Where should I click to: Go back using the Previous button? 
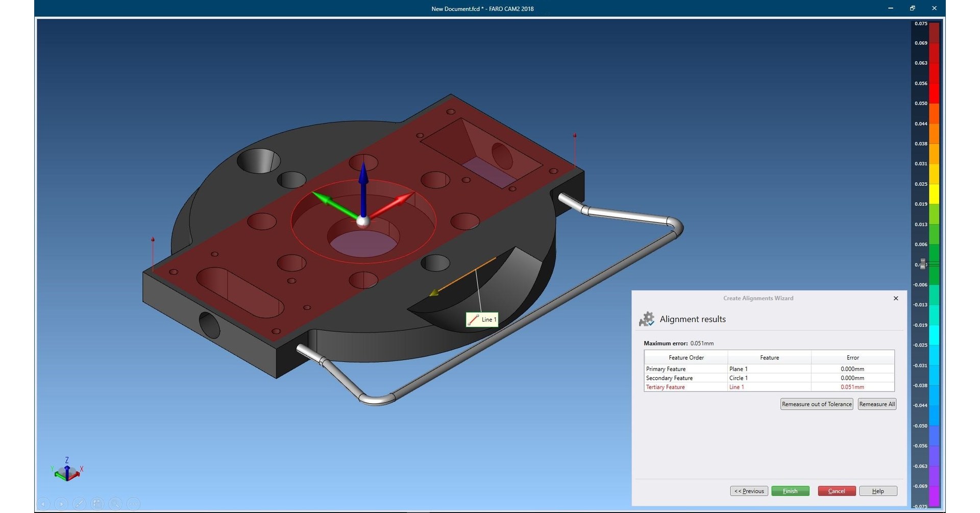(x=748, y=491)
